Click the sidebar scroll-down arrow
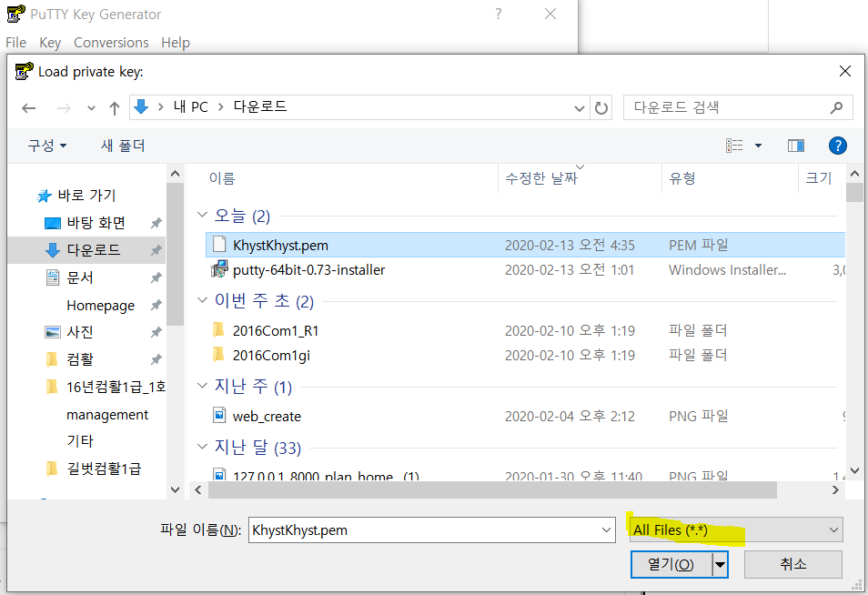 [x=175, y=489]
